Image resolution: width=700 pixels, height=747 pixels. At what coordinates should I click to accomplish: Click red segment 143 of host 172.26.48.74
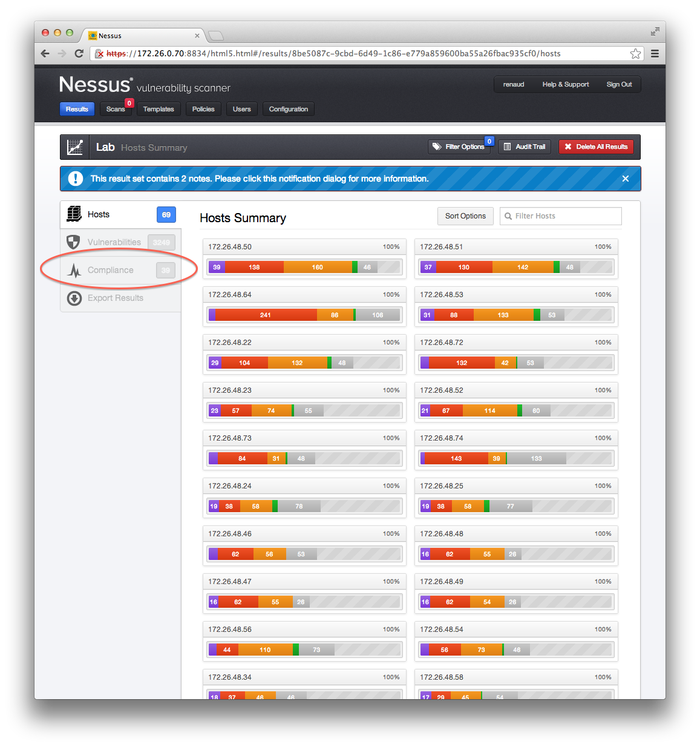point(456,458)
